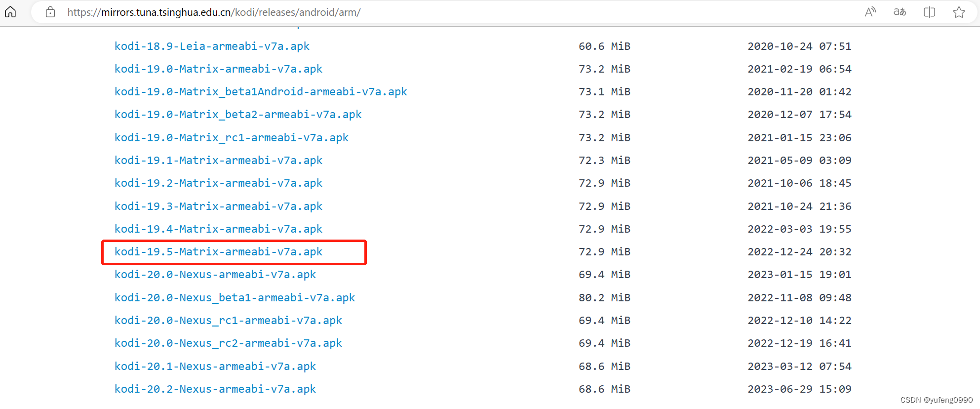Download kodi-20.0-Nexus-armeabi-v7a.apk

click(215, 274)
